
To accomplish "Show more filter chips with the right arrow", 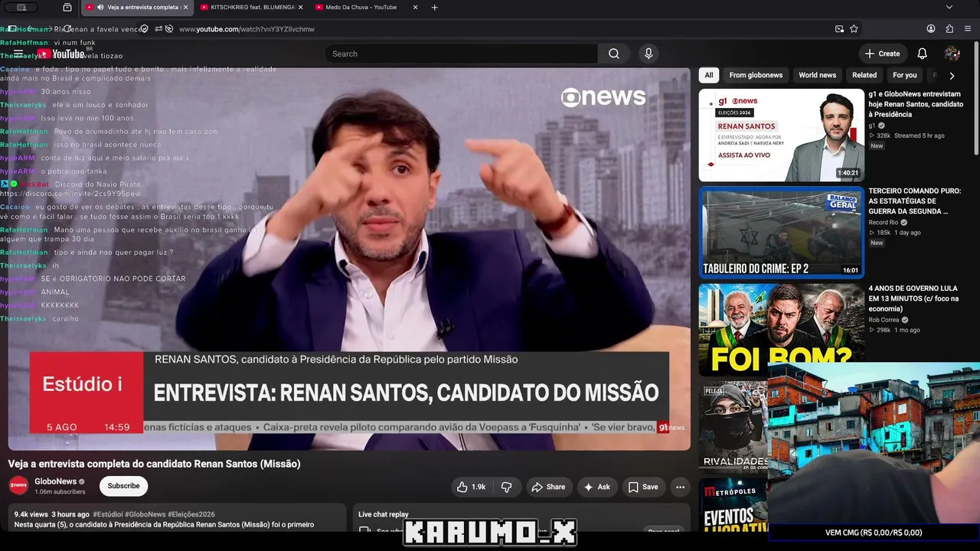I will (x=952, y=76).
